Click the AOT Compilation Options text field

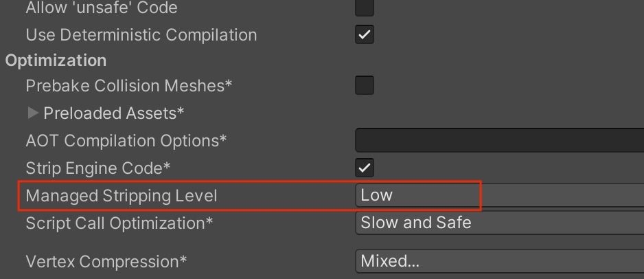click(499, 140)
